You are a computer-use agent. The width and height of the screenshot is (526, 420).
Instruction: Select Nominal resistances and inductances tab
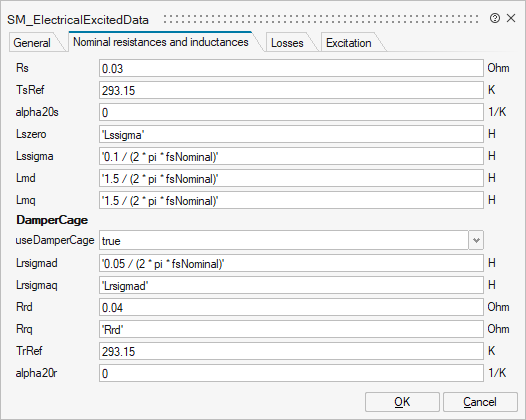[161, 42]
